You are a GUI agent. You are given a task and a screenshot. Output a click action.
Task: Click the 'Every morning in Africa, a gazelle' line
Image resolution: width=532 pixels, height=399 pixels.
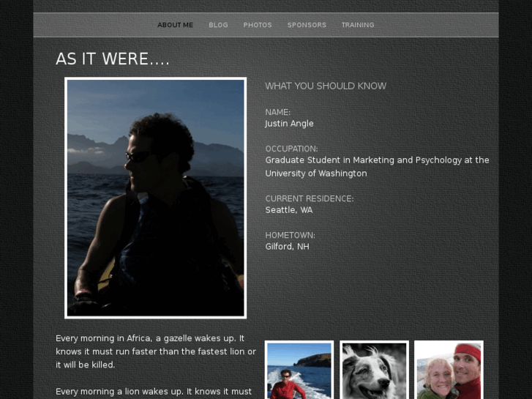150,338
